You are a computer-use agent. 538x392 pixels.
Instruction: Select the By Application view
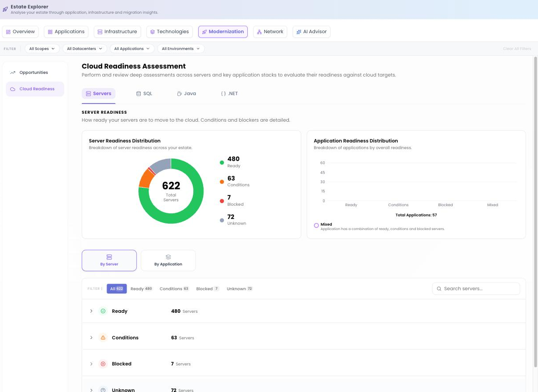click(168, 261)
